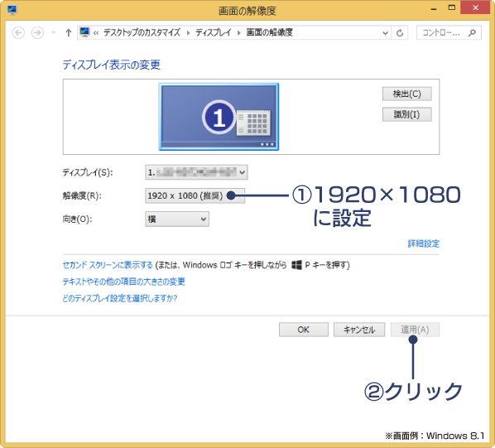
Task: Open デスクトップのカスタマイズ breadcrumb
Action: point(142,32)
